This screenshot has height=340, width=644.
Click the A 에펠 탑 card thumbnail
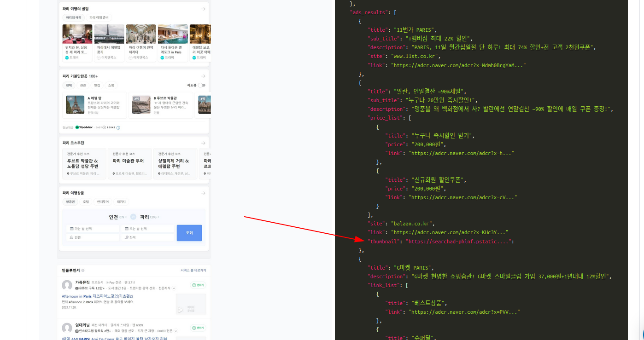coord(75,105)
